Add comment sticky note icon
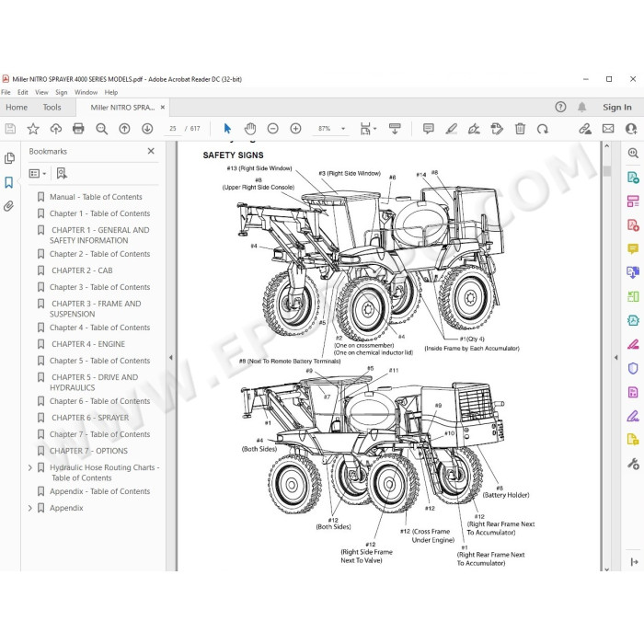 [x=429, y=129]
